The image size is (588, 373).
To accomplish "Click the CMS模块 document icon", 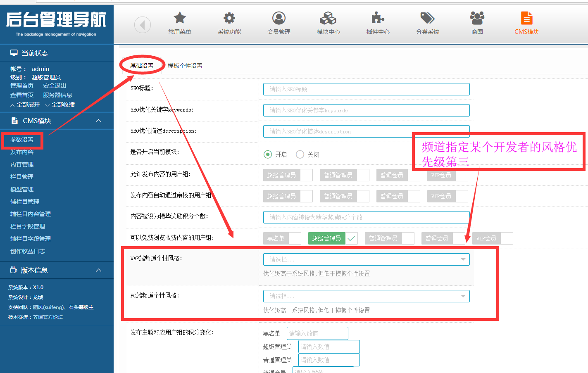I will (526, 18).
